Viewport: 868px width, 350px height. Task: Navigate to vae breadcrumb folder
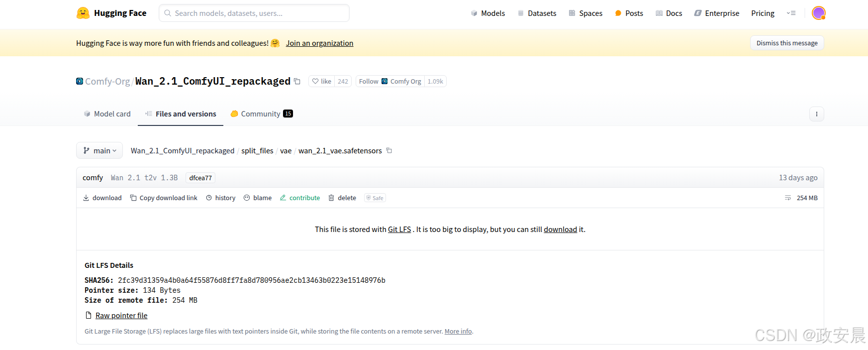click(286, 150)
